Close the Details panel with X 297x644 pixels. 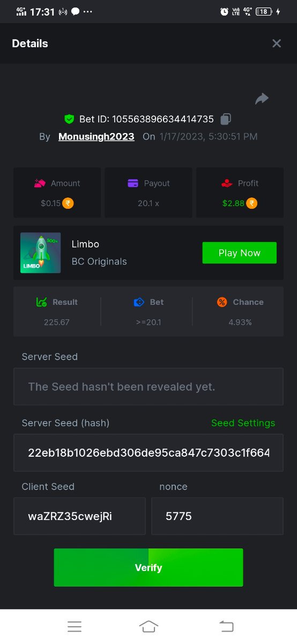click(277, 43)
